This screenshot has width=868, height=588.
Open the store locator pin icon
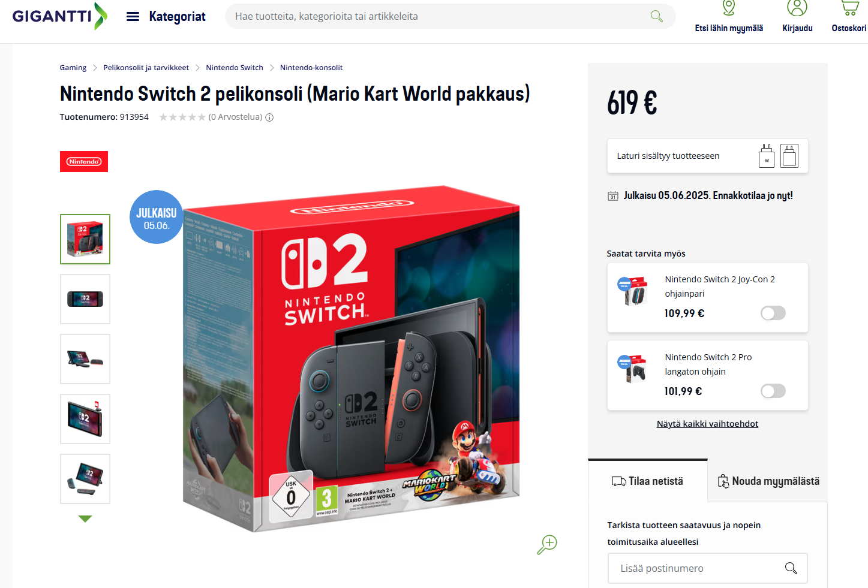[729, 7]
